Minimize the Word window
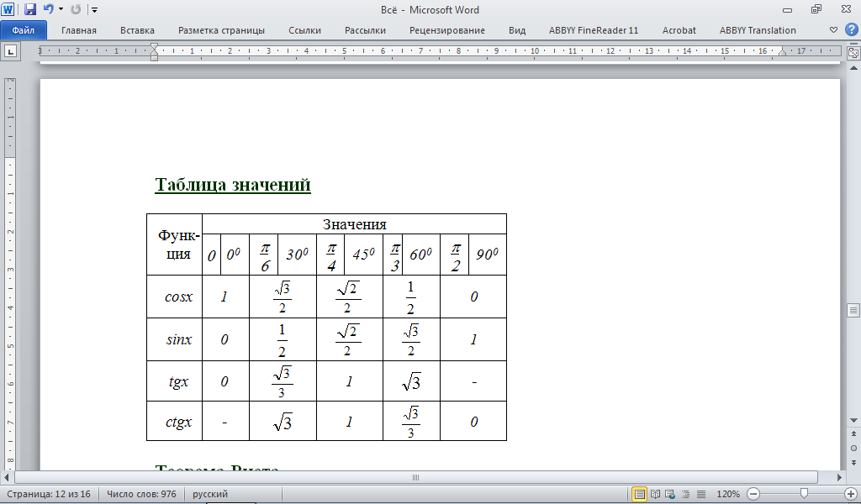Image resolution: width=861 pixels, height=504 pixels. pos(787,10)
